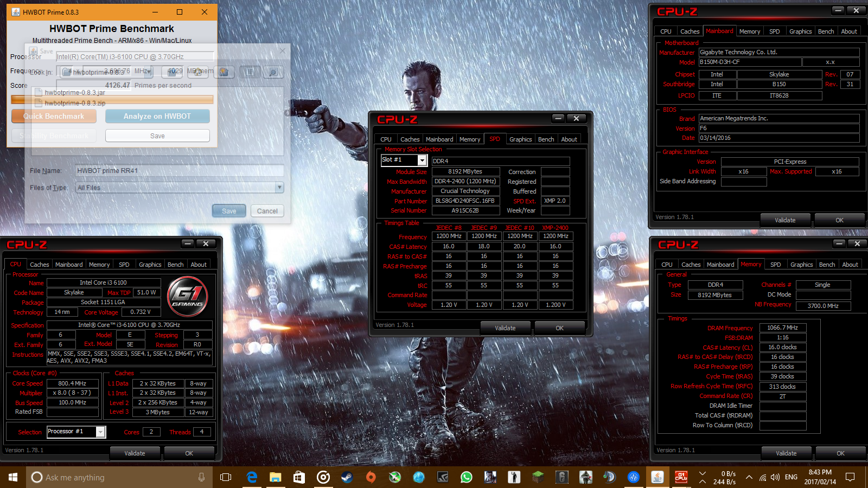This screenshot has width=868, height=488.
Task: Click OK in the CPU-Z SPD window
Action: [559, 328]
